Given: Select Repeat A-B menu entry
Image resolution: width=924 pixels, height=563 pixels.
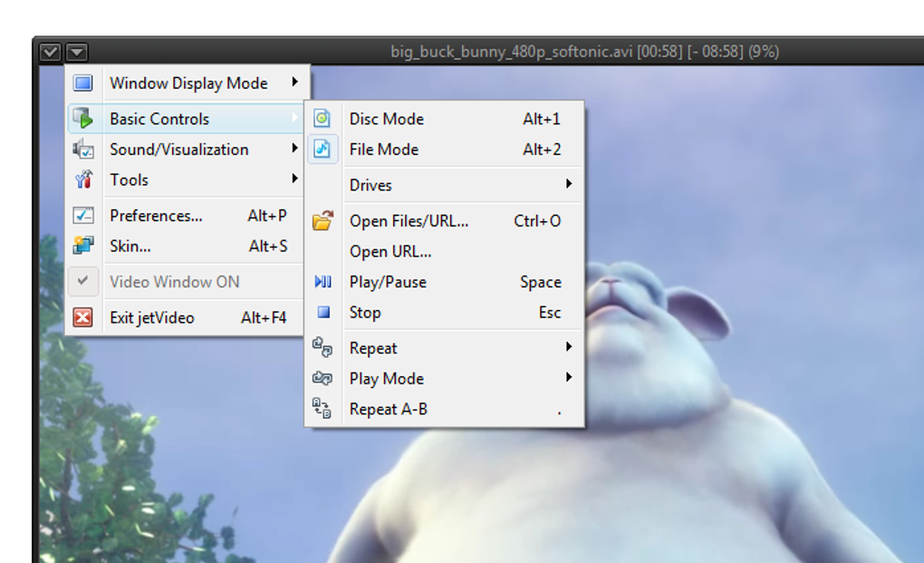Looking at the screenshot, I should coord(445,409).
